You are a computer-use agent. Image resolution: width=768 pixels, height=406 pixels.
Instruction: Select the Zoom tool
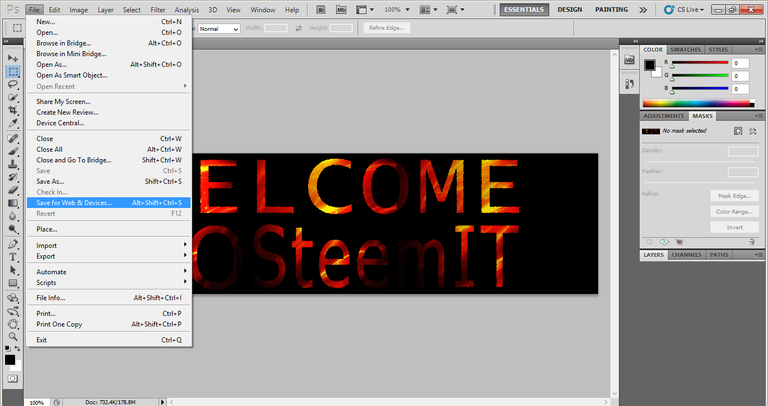pos(13,336)
